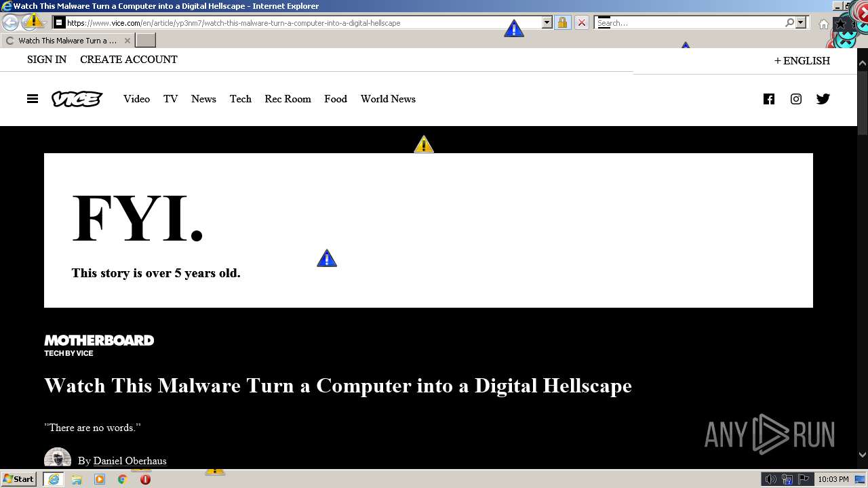
Task: Close the Watch This Malware tab
Action: point(127,41)
